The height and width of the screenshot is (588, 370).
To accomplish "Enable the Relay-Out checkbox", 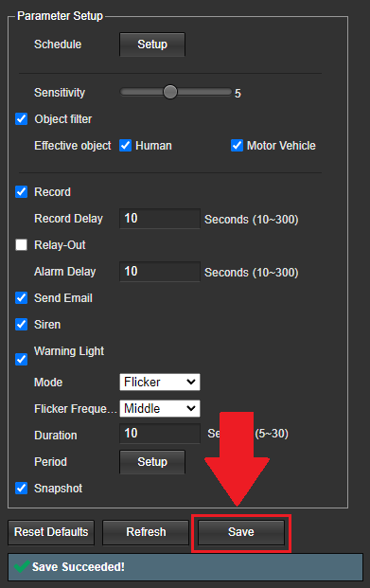I will [22, 245].
